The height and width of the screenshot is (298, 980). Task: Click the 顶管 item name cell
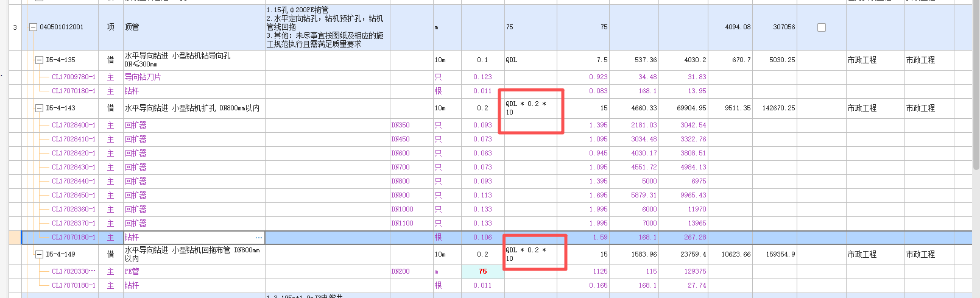click(194, 27)
